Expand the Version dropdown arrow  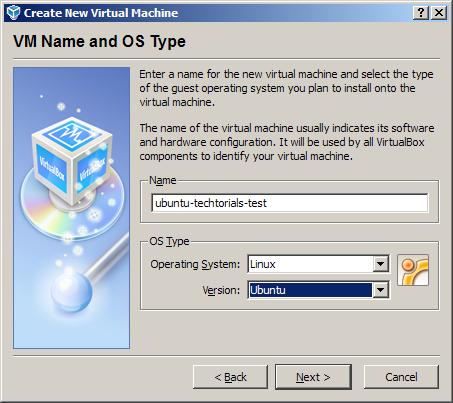[x=380, y=290]
